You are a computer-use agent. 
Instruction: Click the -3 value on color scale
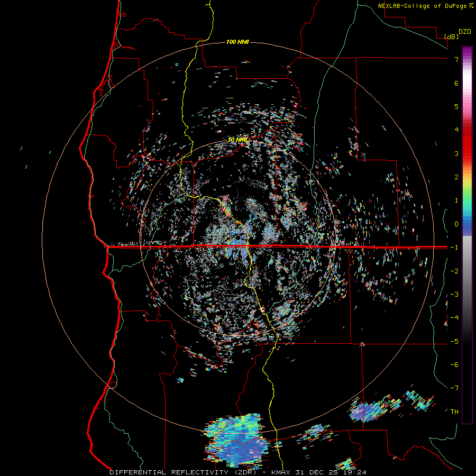pos(454,295)
